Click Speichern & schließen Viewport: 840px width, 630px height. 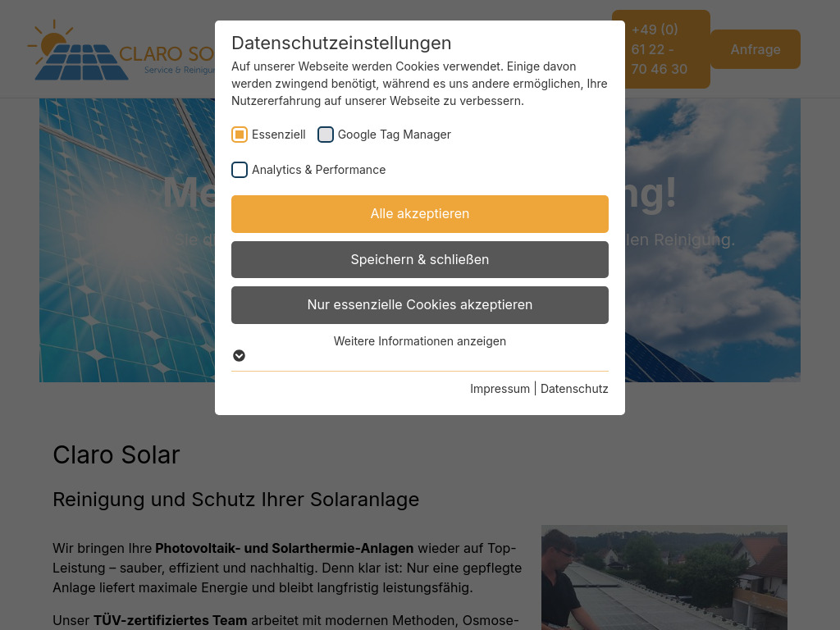pyautogui.click(x=419, y=259)
